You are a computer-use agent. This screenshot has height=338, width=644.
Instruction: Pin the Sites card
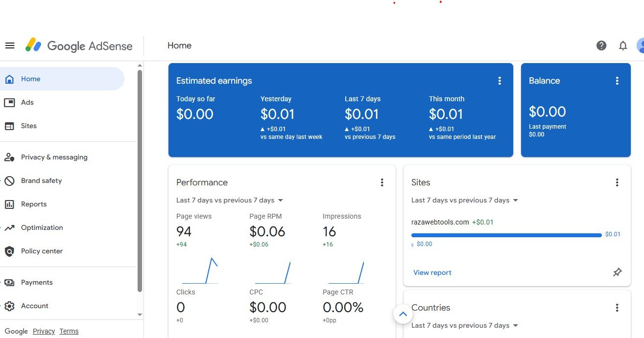617,272
